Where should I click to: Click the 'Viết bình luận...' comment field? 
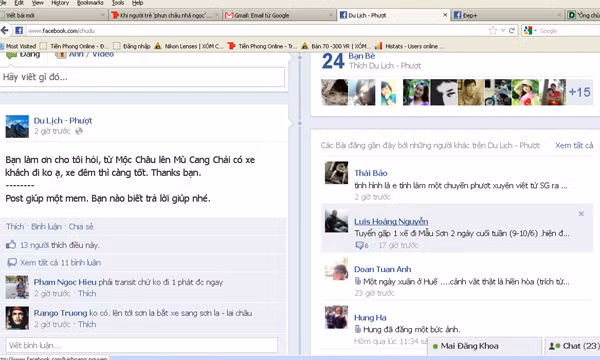point(141,345)
